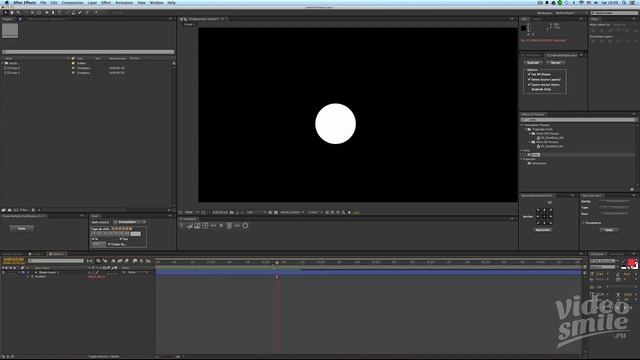
Task: Open the Composition menu
Action: (x=72, y=2)
